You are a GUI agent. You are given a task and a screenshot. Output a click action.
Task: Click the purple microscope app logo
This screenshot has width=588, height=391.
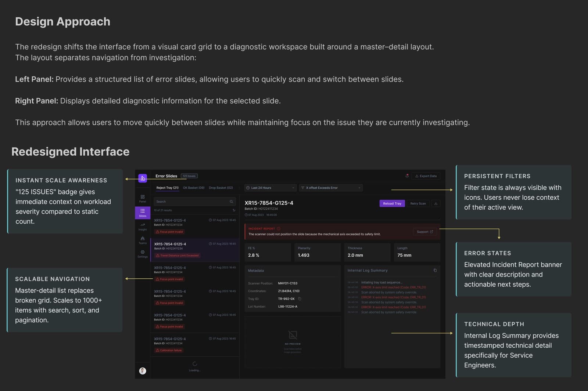(x=143, y=178)
